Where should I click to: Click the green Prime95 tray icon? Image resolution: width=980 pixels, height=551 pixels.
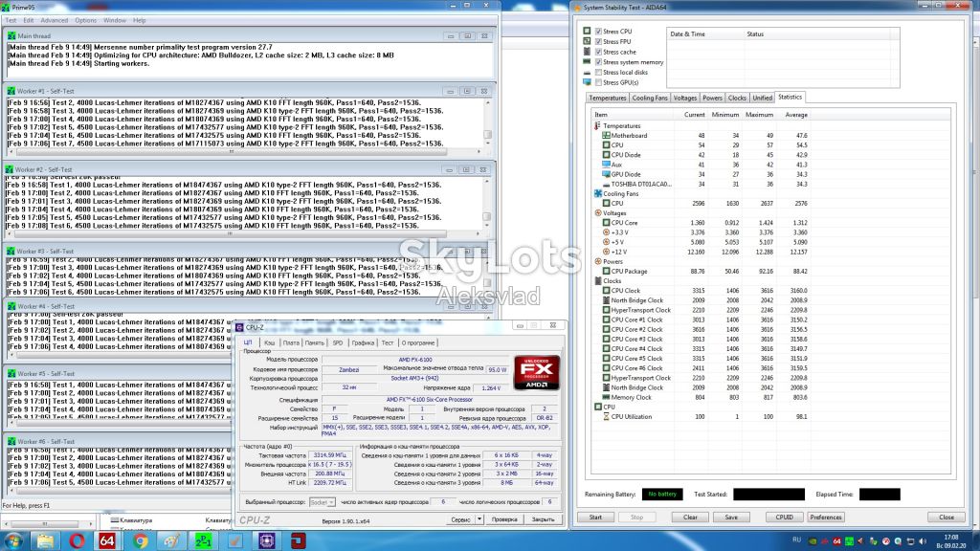[x=850, y=541]
